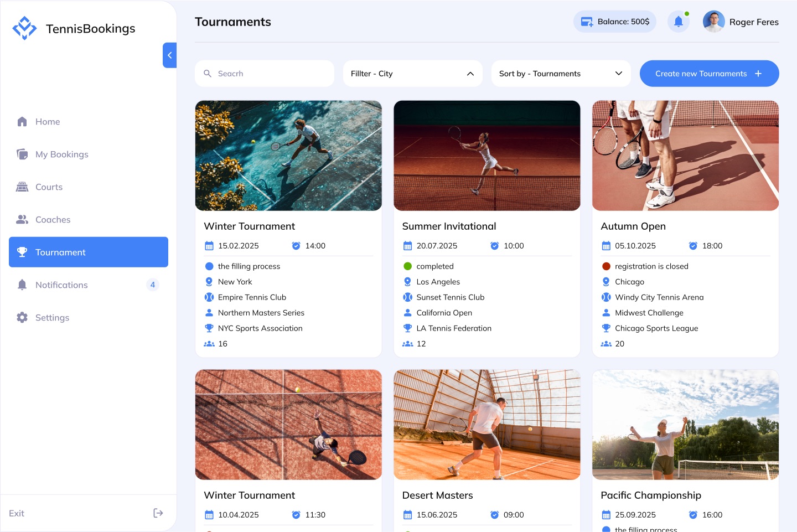The image size is (797, 532).
Task: Click location pin icon beside Chicago
Action: click(606, 282)
